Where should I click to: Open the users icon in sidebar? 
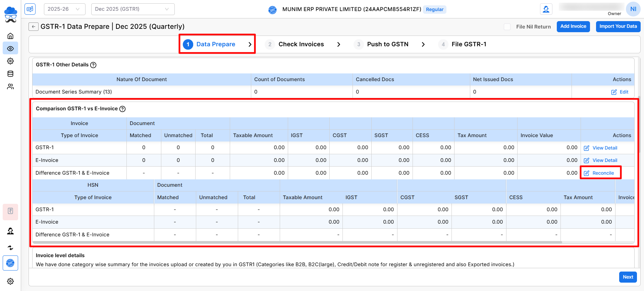point(10,86)
